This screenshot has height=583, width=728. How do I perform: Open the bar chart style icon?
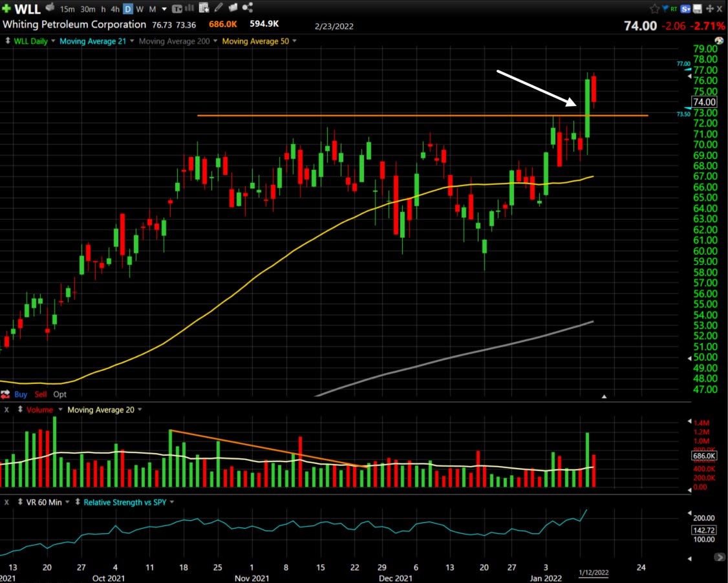pyautogui.click(x=189, y=8)
